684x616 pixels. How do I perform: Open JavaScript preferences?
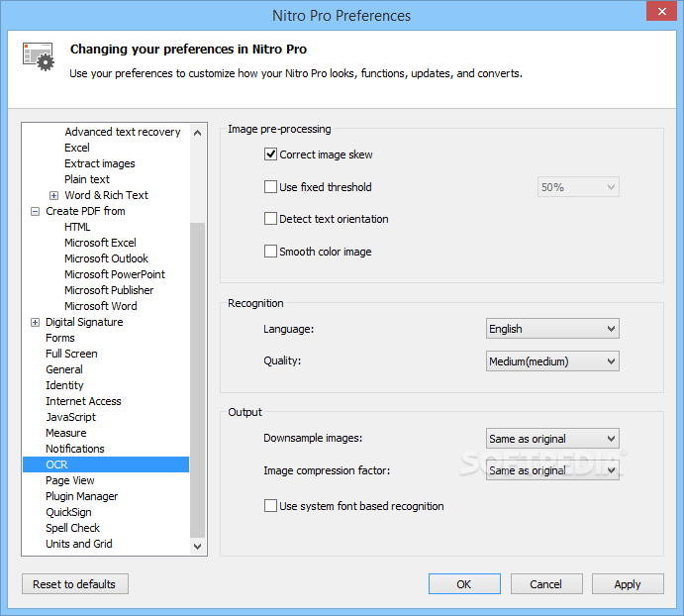70,417
